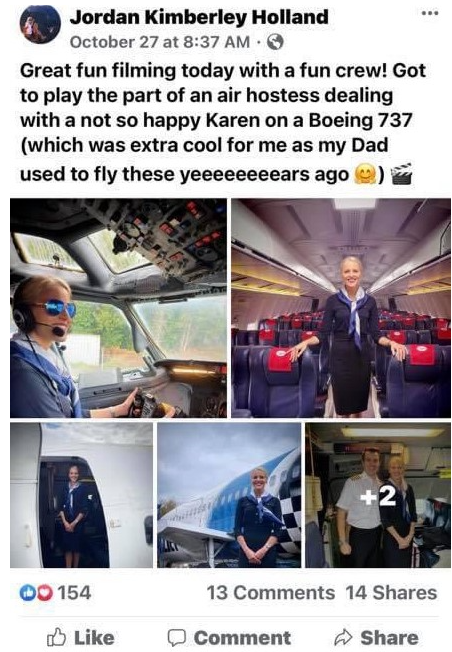Screen dimensions: 452x652
Task: Open the cabin aisle photo with red seats
Action: coord(341,308)
